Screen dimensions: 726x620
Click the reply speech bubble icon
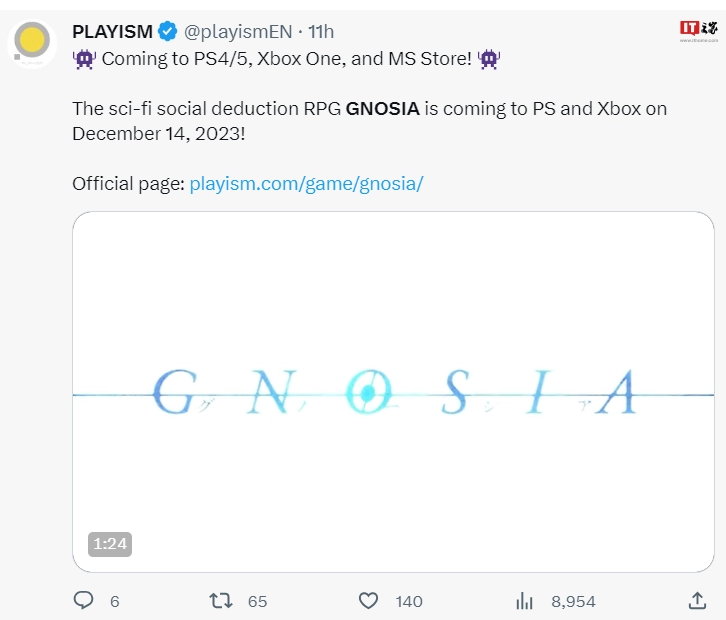[84, 601]
